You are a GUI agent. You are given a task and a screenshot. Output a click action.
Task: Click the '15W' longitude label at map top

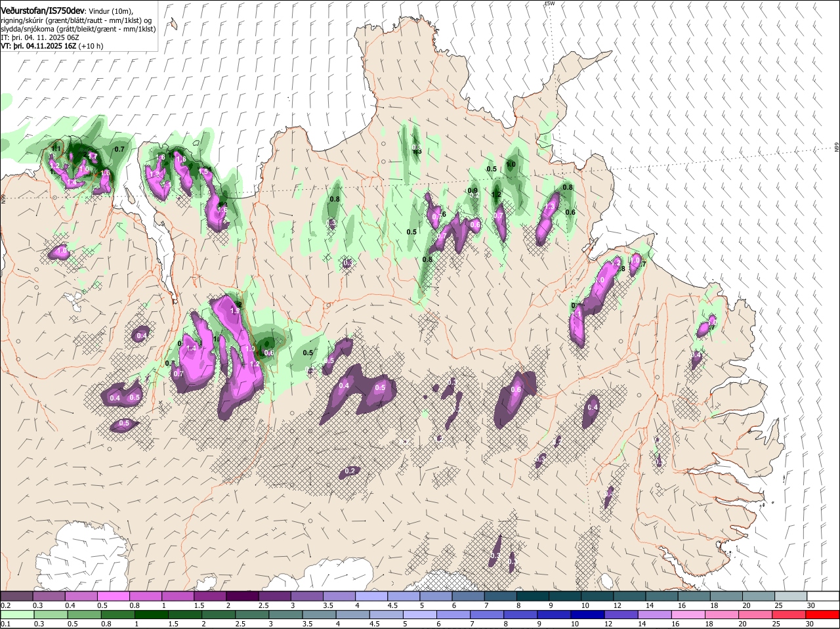coord(550,3)
